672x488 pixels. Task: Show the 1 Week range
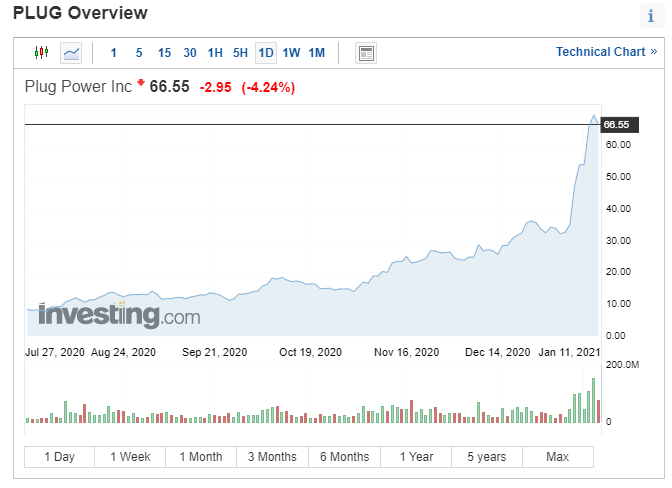point(130,457)
